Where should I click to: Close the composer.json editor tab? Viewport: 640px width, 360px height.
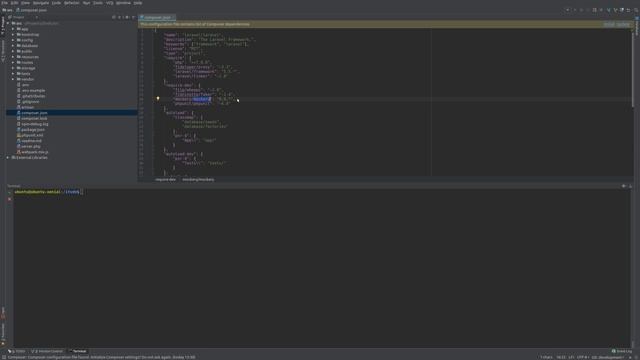pos(173,18)
